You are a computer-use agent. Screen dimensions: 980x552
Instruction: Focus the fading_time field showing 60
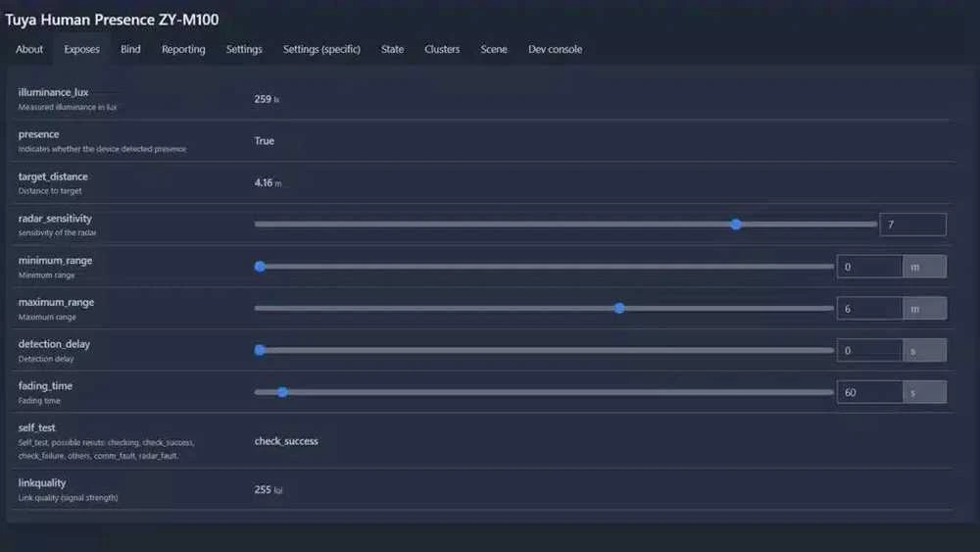[869, 392]
